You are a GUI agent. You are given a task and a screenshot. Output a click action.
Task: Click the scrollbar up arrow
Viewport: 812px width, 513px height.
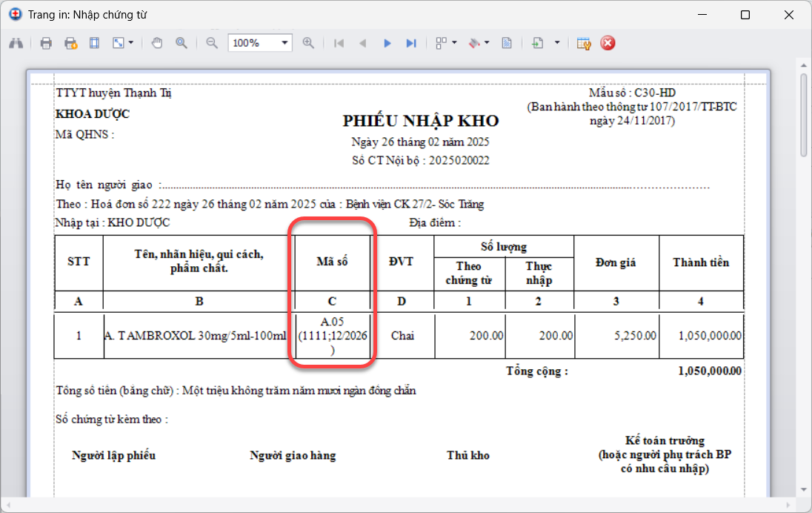point(804,66)
